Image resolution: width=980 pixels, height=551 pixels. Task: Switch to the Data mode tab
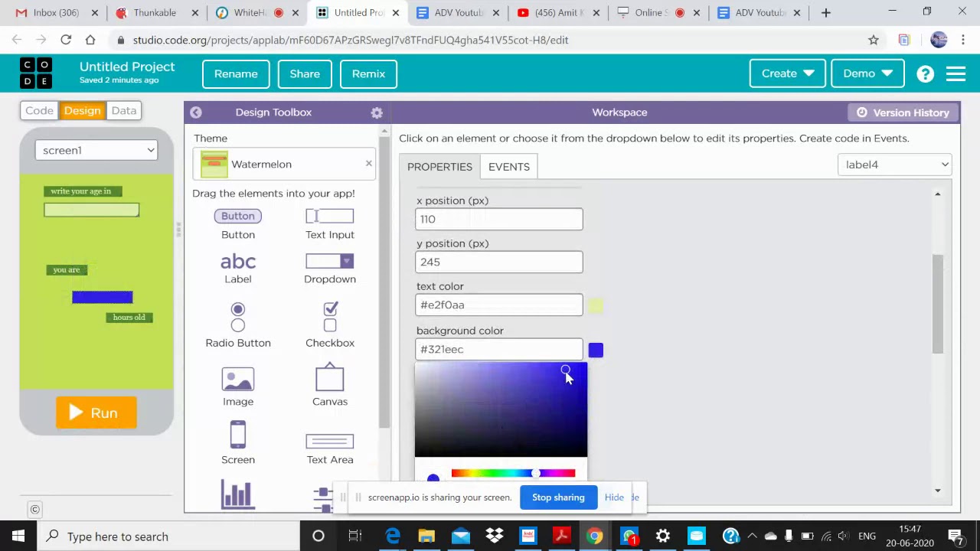click(124, 110)
